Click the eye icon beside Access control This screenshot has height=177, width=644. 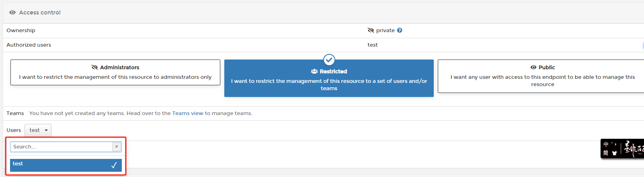(x=12, y=12)
